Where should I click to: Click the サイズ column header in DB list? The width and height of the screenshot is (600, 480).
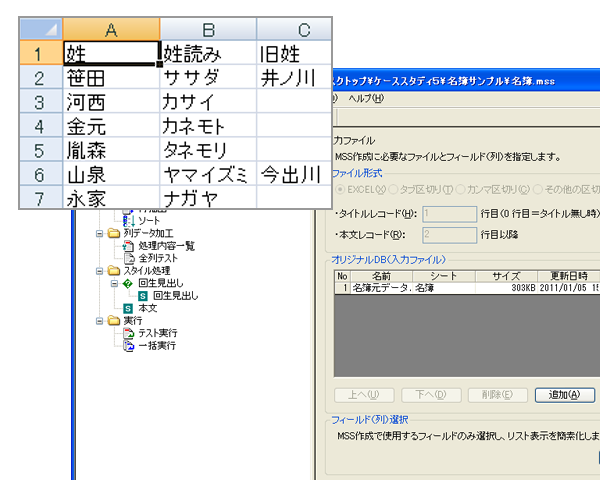(x=506, y=276)
